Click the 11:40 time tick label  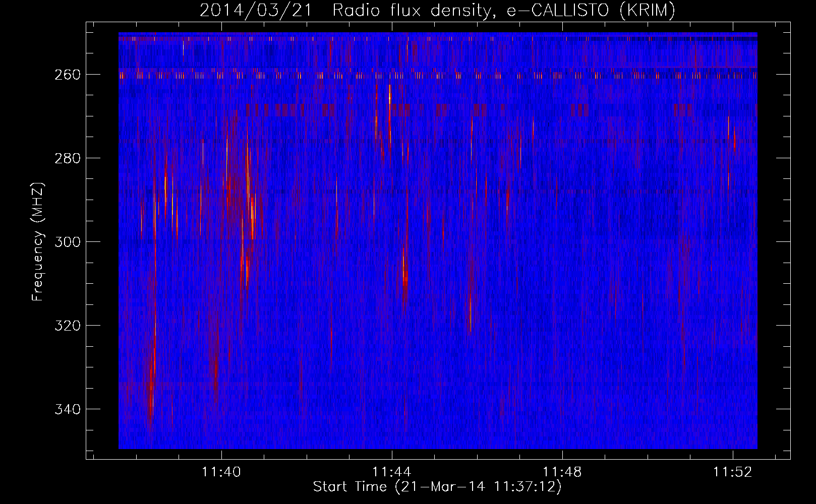(x=221, y=472)
